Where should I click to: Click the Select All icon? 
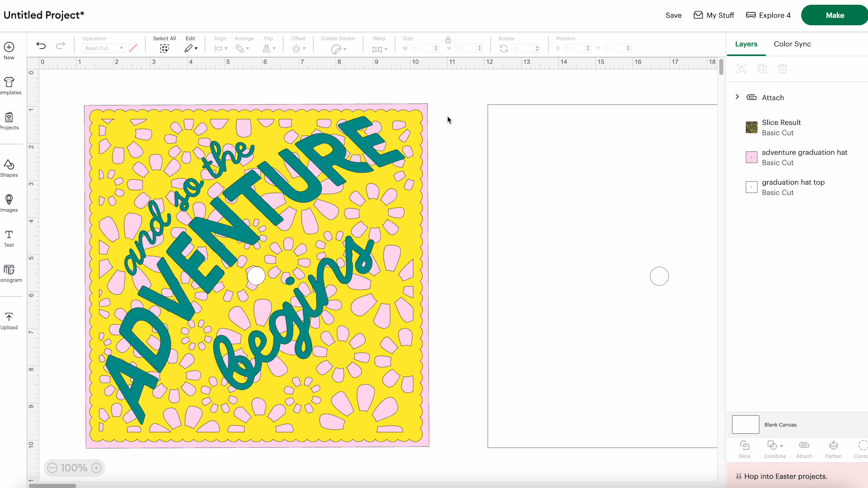[x=165, y=48]
